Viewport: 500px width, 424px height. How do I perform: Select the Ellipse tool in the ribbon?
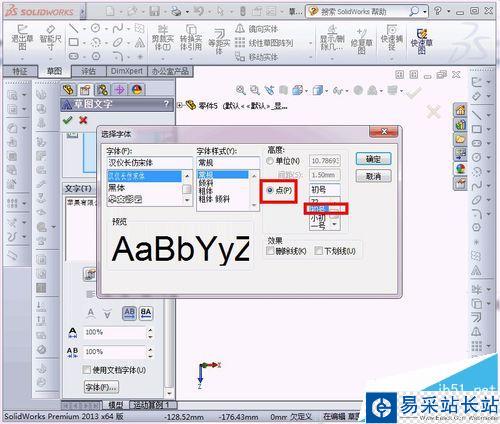coord(118,42)
